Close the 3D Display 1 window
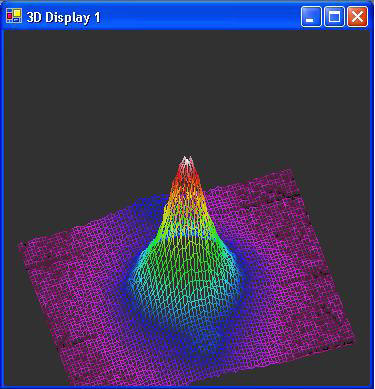 [357, 16]
